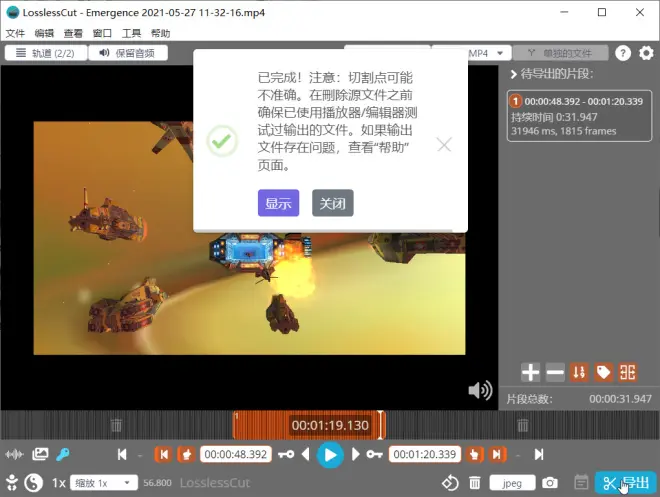Toggle the keyframes key icon

[x=63, y=454]
